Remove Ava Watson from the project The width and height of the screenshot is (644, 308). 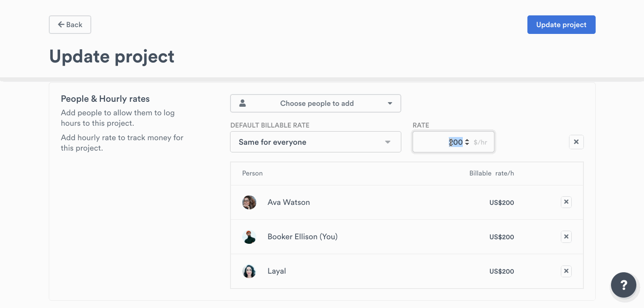(566, 202)
